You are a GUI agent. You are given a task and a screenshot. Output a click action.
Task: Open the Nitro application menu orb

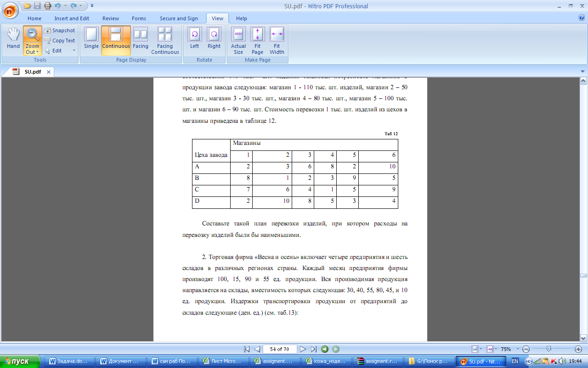coord(9,9)
